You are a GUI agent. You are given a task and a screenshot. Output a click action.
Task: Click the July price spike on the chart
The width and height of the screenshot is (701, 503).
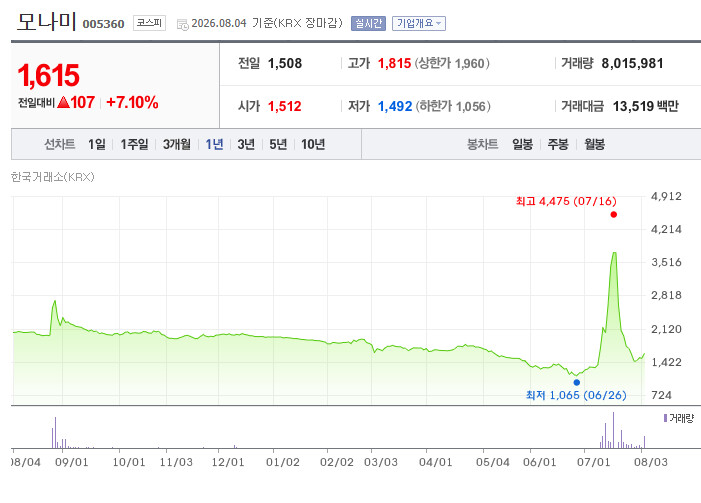(x=614, y=253)
